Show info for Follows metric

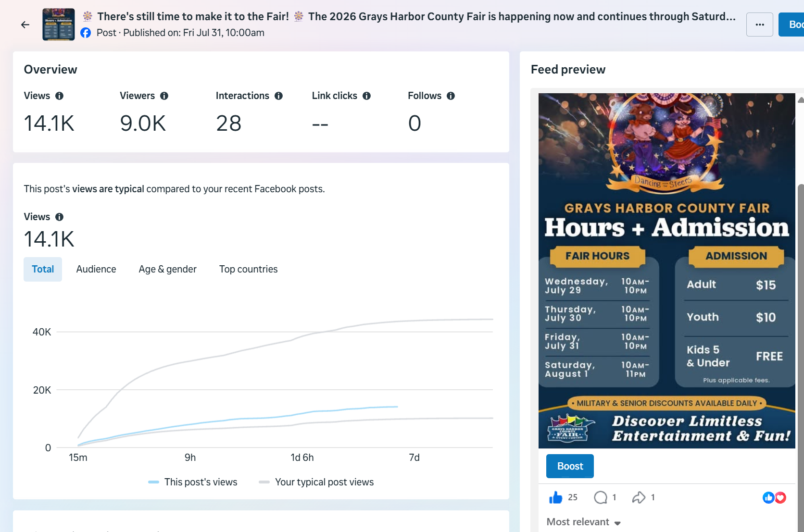pyautogui.click(x=451, y=96)
